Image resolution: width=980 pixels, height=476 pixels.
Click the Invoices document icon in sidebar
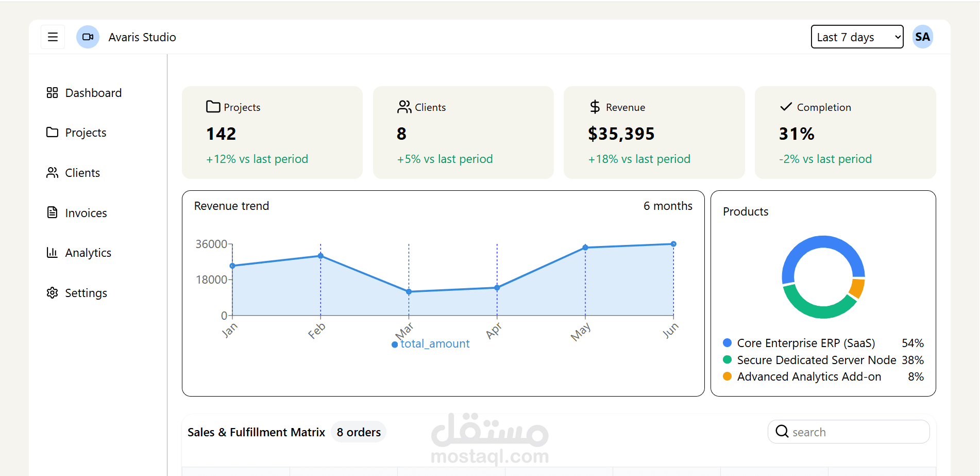click(52, 212)
